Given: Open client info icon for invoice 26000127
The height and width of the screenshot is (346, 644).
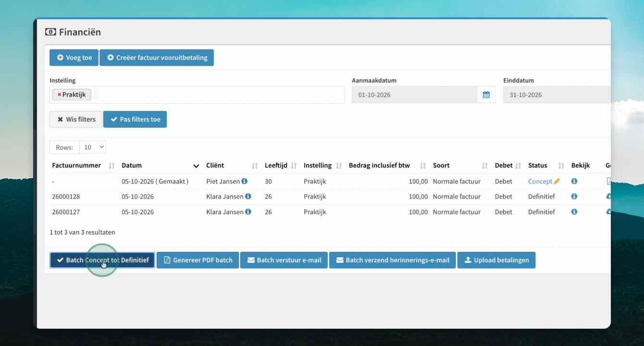Looking at the screenshot, I should coord(248,212).
